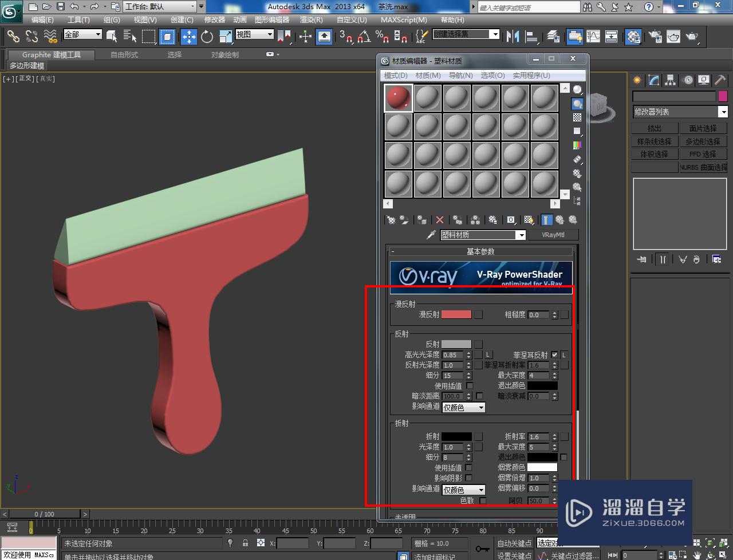Open material editor 模式(D) menu
Viewport: 733px width, 560px height.
pos(396,76)
